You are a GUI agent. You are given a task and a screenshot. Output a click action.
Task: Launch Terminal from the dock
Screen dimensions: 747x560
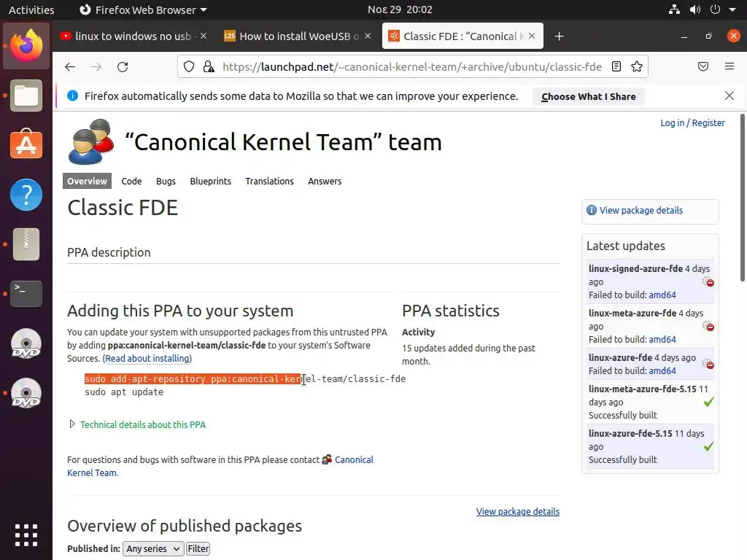(26, 293)
